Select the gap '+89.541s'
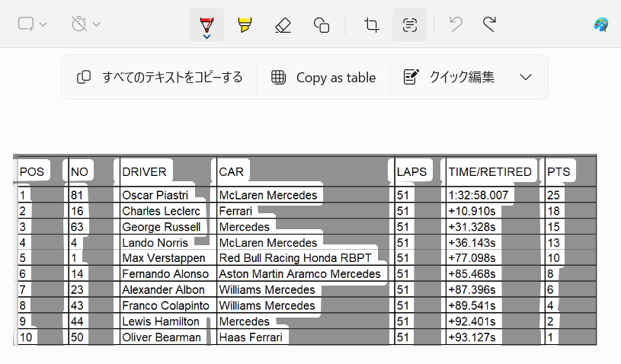The height and width of the screenshot is (364, 621). coord(472,305)
